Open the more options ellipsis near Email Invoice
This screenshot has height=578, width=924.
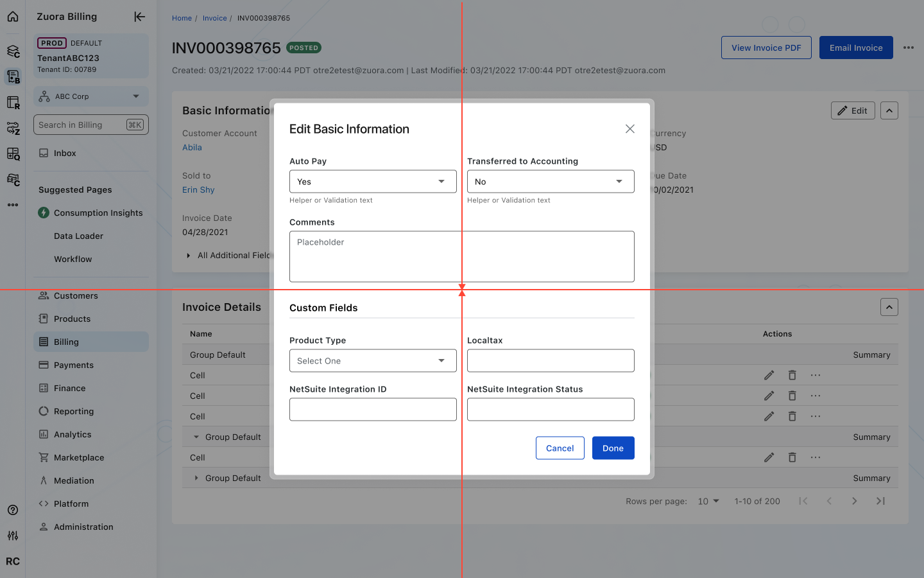[x=908, y=48]
